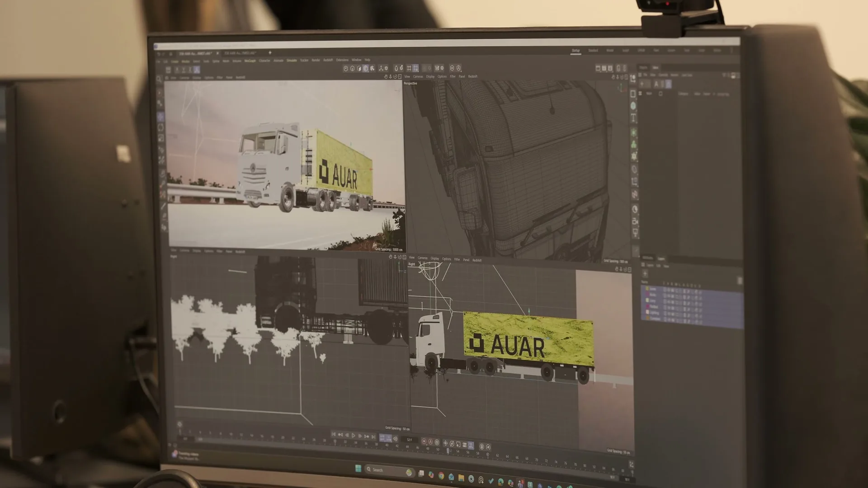Switch to the Attributes tab
This screenshot has width=868, height=488.
pos(647,258)
